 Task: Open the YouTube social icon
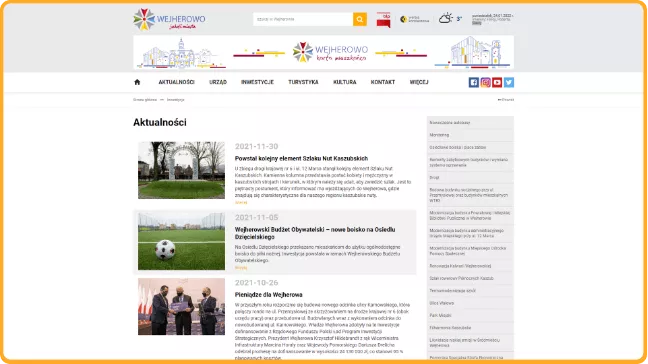(x=497, y=82)
